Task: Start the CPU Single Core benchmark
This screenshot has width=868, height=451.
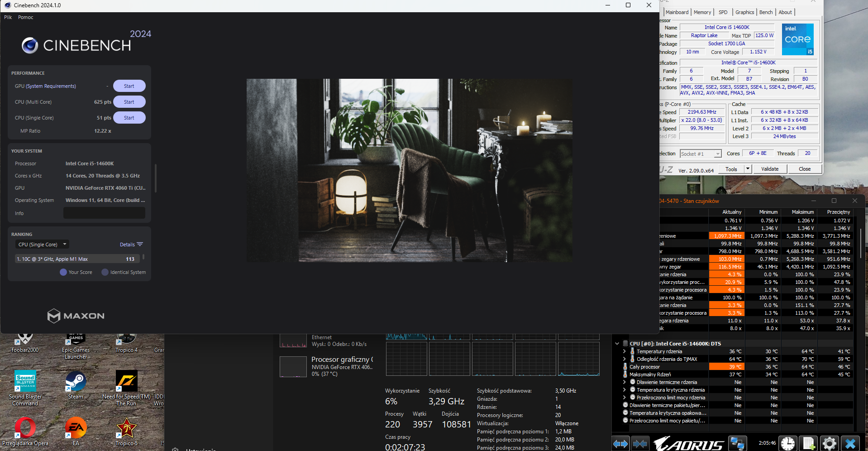Action: coord(129,118)
